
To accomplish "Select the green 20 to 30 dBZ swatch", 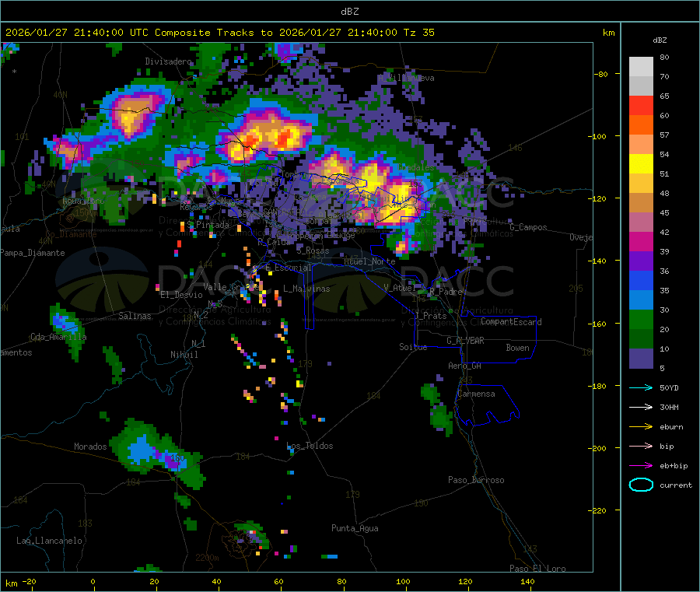I will (x=641, y=319).
